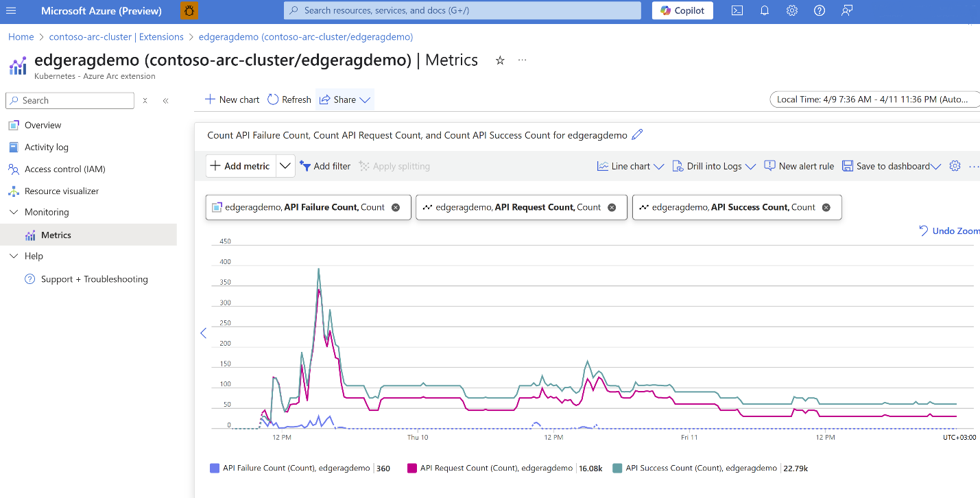980x498 pixels.
Task: Click the Metrics resource icon by title
Action: (18, 66)
